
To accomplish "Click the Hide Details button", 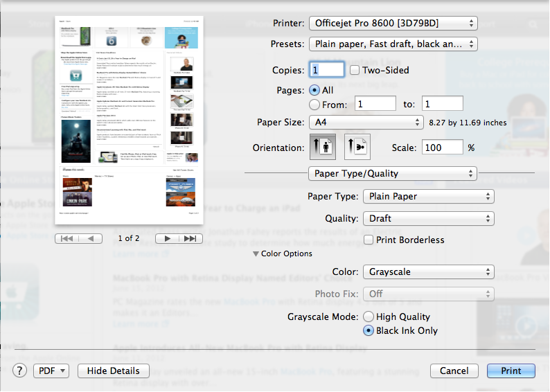I will [x=114, y=371].
